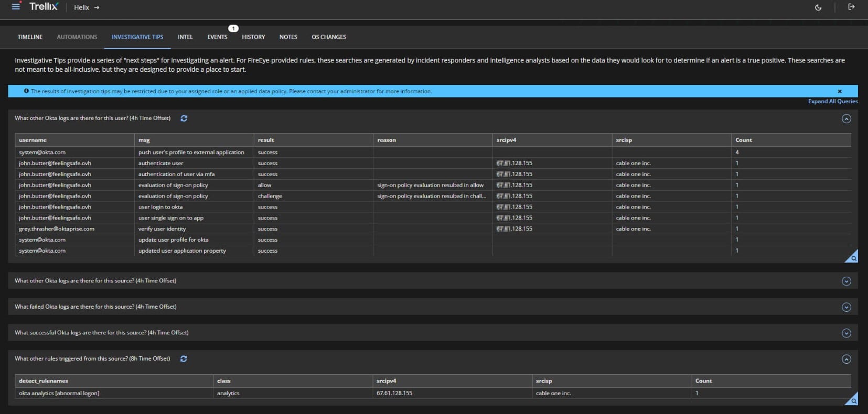Collapse the other rules triggered section
Viewport: 868px width, 414px height.
click(x=846, y=359)
